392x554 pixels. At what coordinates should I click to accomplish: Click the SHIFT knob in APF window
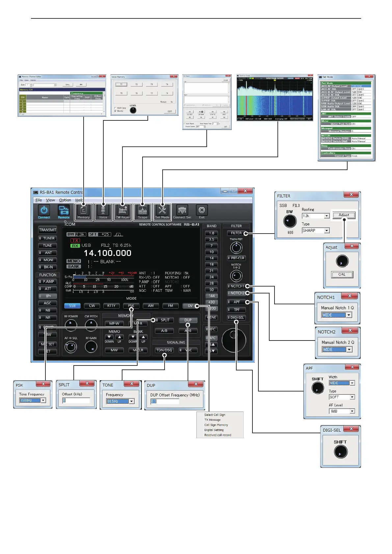(318, 388)
